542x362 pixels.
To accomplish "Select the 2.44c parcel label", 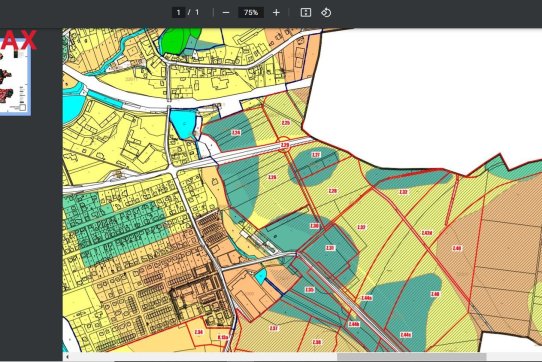I will (406, 335).
